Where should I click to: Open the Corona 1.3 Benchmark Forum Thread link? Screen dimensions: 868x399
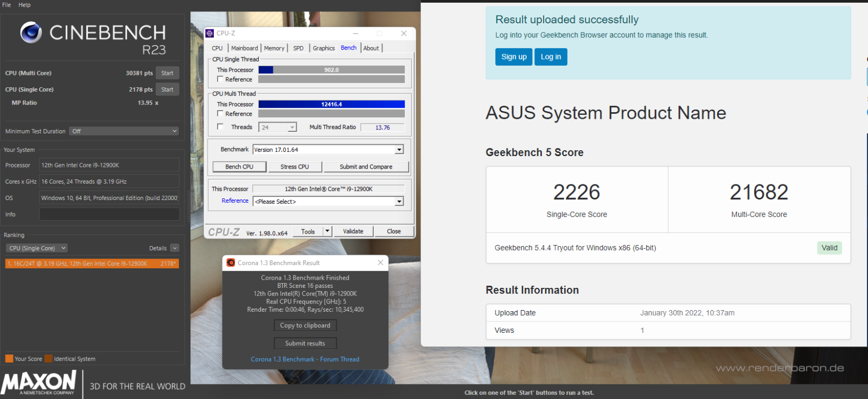(x=305, y=359)
